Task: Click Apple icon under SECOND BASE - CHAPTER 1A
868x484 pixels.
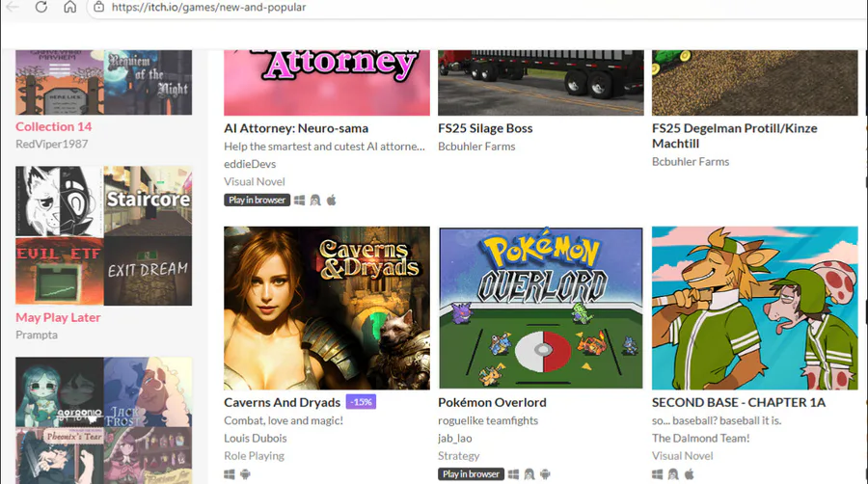Action: coord(690,474)
